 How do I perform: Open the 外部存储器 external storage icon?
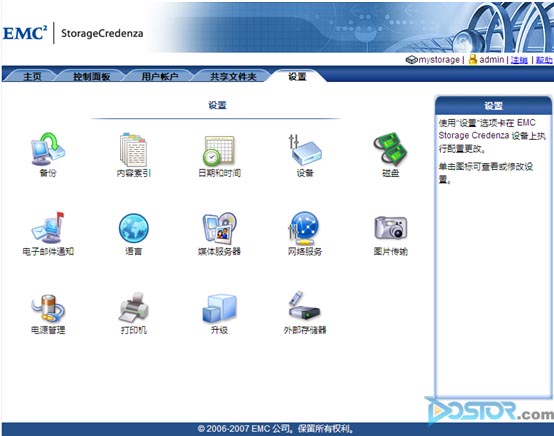point(304,306)
